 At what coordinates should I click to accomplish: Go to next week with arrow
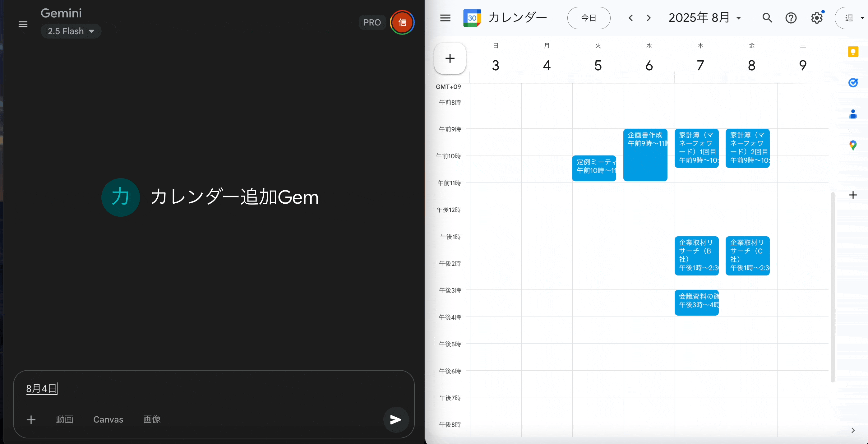point(649,18)
